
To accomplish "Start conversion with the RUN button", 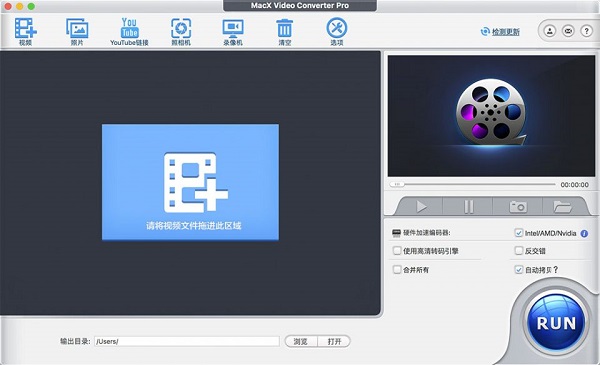I will point(556,323).
